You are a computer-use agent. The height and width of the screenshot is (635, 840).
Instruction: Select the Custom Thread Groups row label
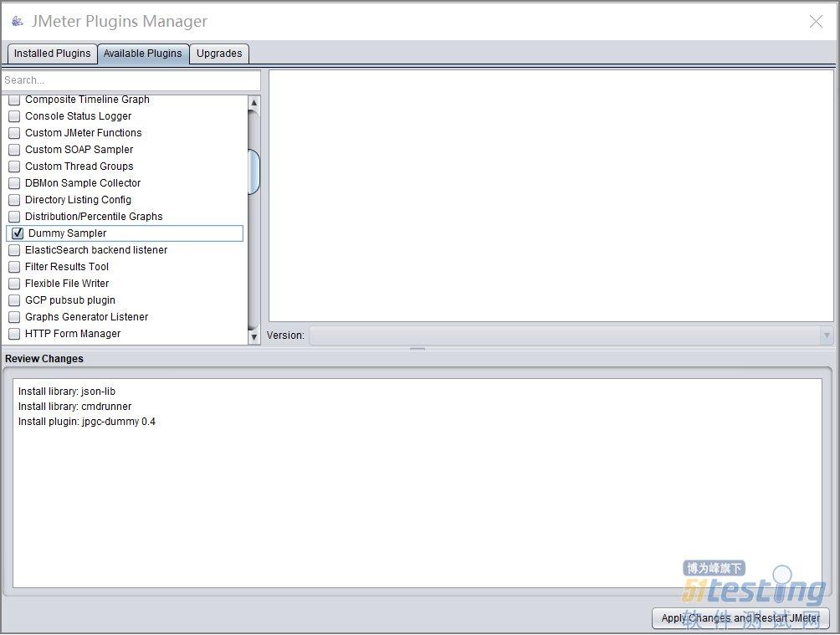point(79,166)
